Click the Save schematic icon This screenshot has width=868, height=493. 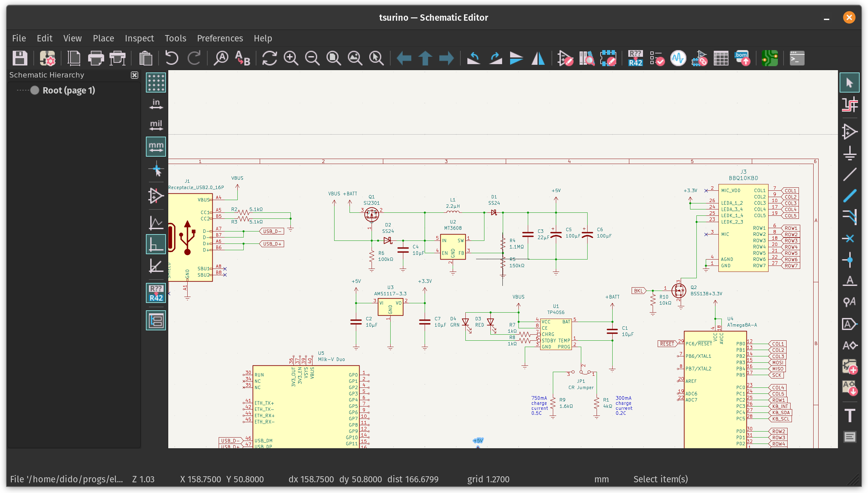point(20,58)
